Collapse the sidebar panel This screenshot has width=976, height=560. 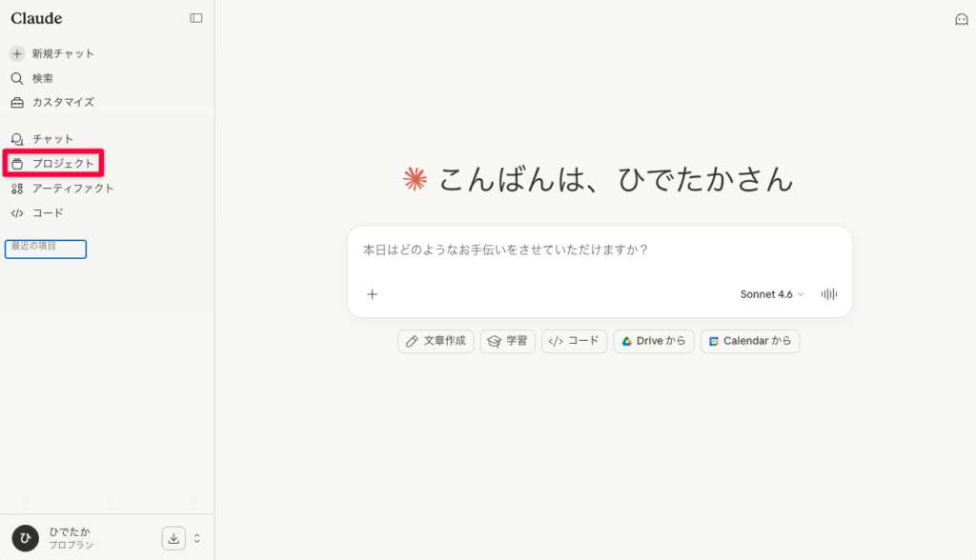196,17
